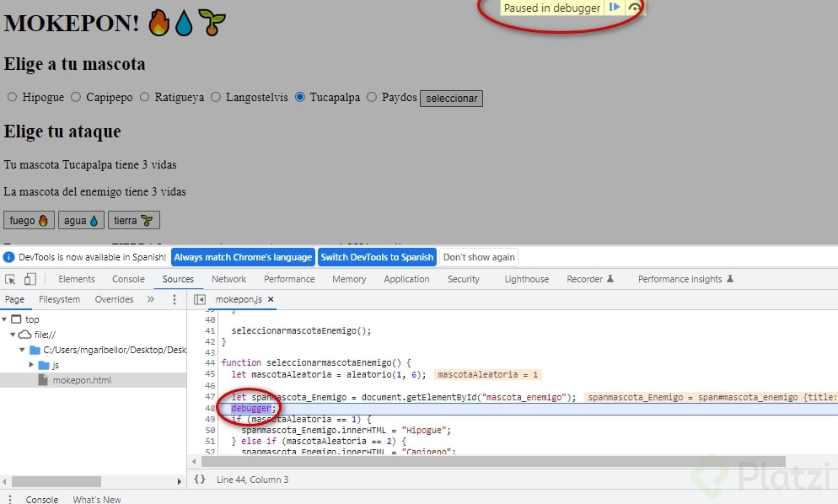Select the Capipepo radio button
This screenshot has height=504, width=838.
[76, 97]
